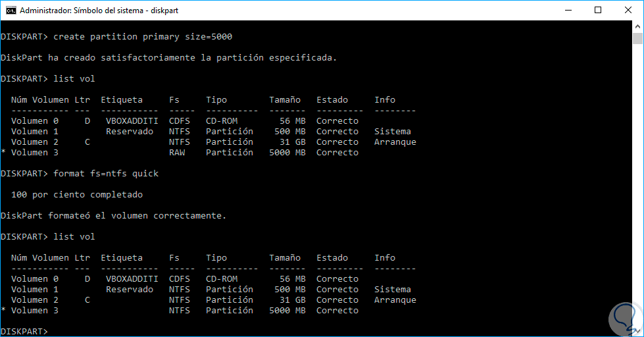Click the 'create partition primary size=5000' command

143,37
